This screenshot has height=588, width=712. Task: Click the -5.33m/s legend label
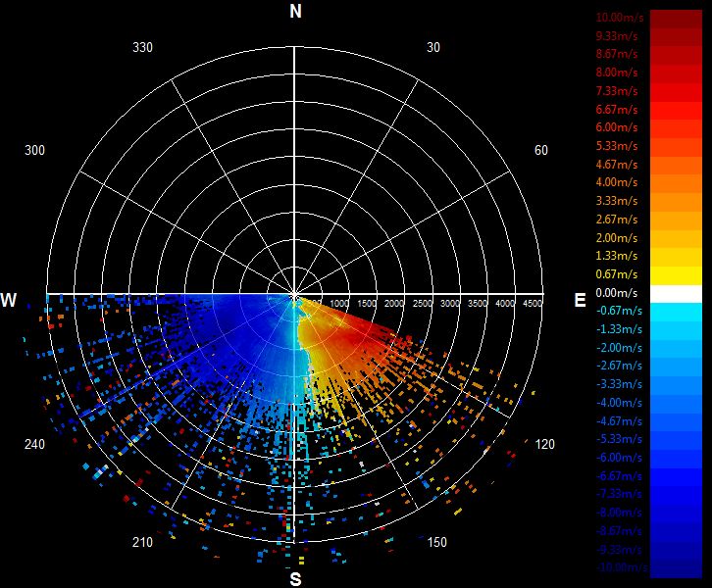619,439
